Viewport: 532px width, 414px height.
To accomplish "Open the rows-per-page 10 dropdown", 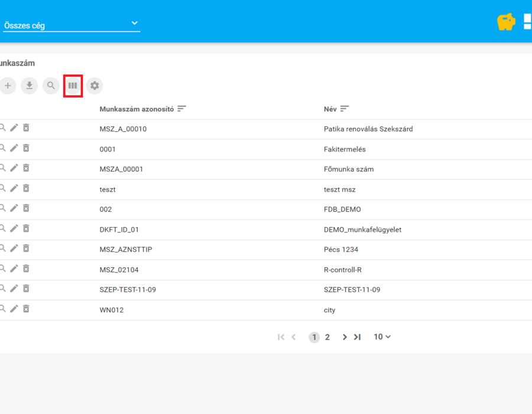I will tap(382, 337).
